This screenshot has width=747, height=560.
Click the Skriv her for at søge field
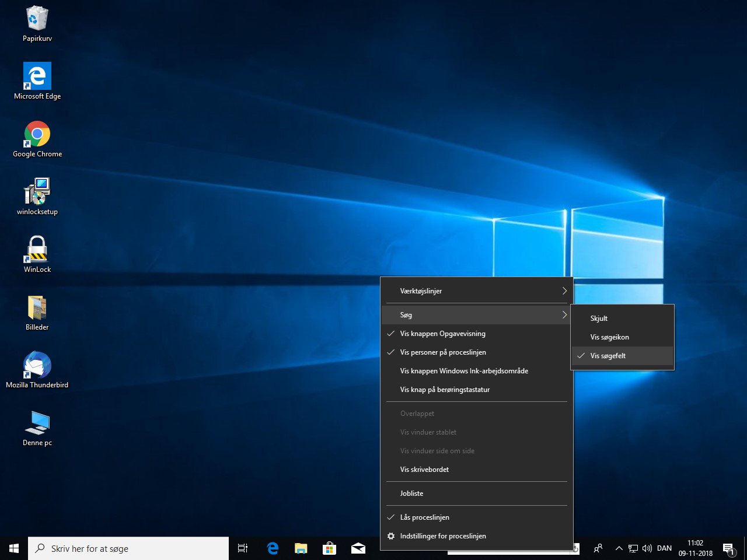[x=128, y=548]
